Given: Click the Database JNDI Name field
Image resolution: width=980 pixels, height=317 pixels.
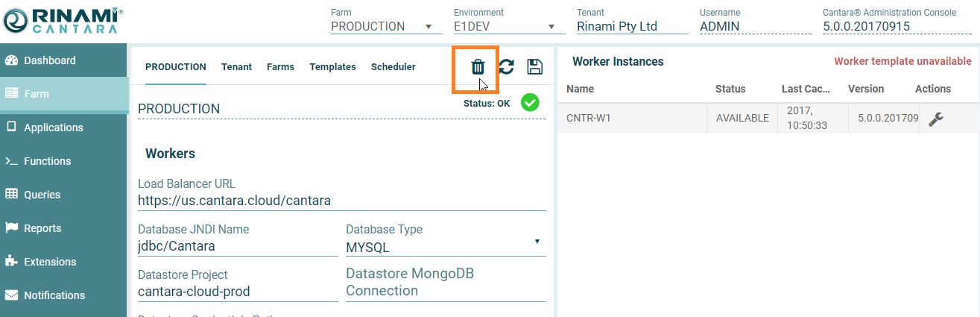Looking at the screenshot, I should tap(237, 246).
